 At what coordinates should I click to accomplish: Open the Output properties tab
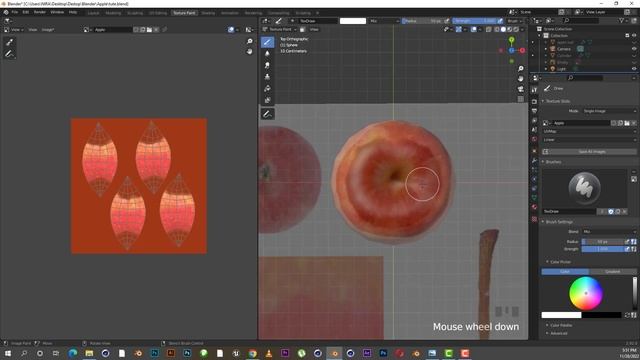tap(534, 111)
